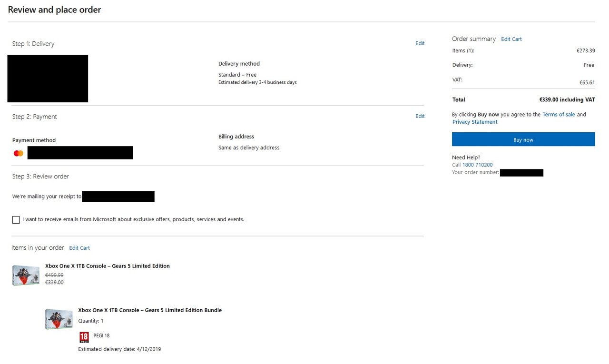Click the Payment method label

point(34,140)
